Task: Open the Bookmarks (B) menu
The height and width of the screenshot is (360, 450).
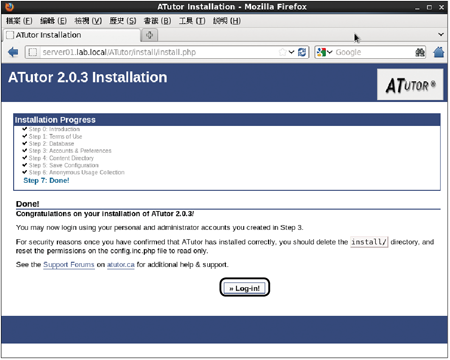Action: pos(157,21)
